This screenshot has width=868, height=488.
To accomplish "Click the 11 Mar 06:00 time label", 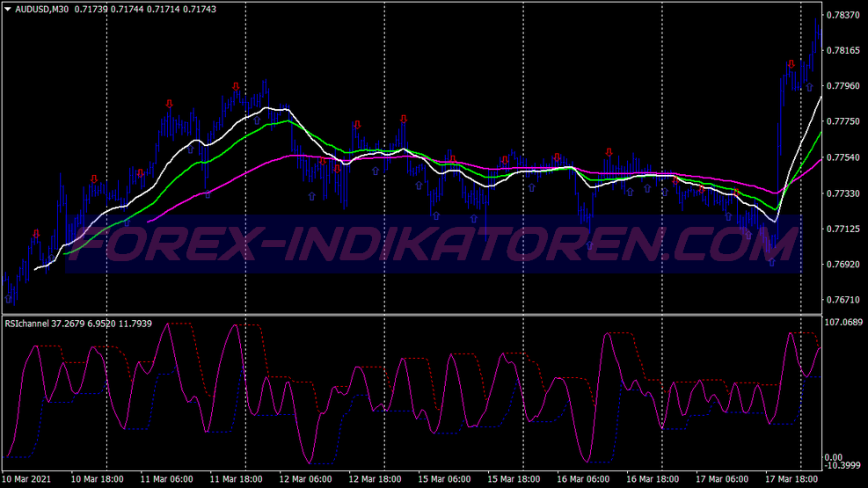I will point(166,479).
